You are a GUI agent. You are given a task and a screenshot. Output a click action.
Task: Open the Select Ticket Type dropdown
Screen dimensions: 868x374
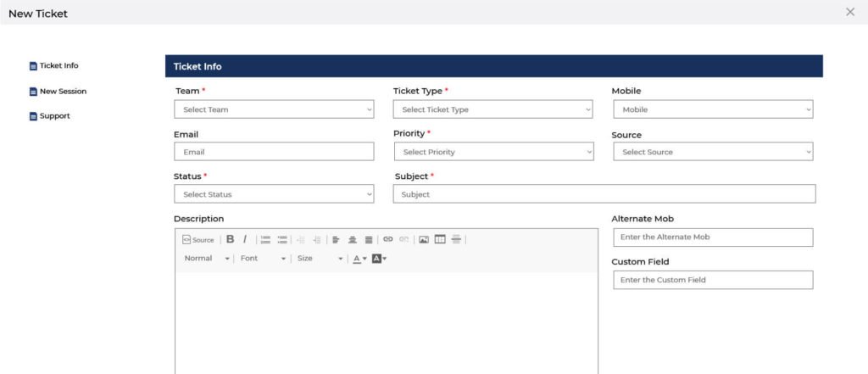click(x=492, y=109)
